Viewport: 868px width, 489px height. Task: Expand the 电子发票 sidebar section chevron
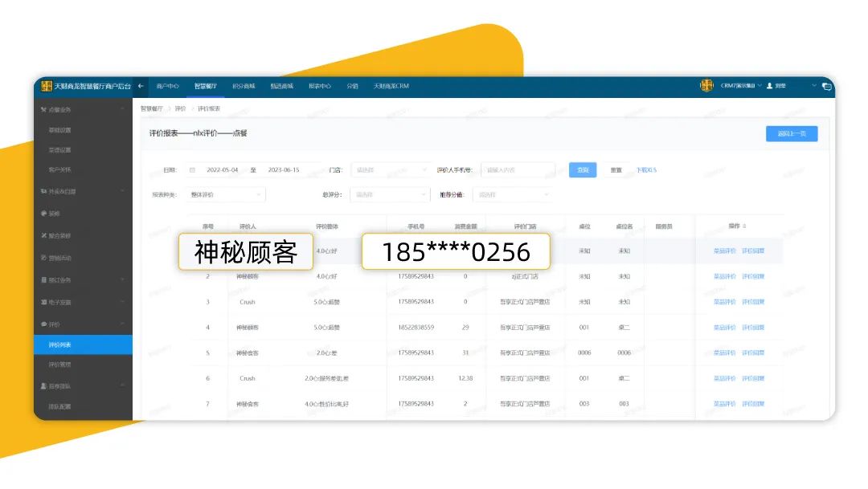(122, 301)
